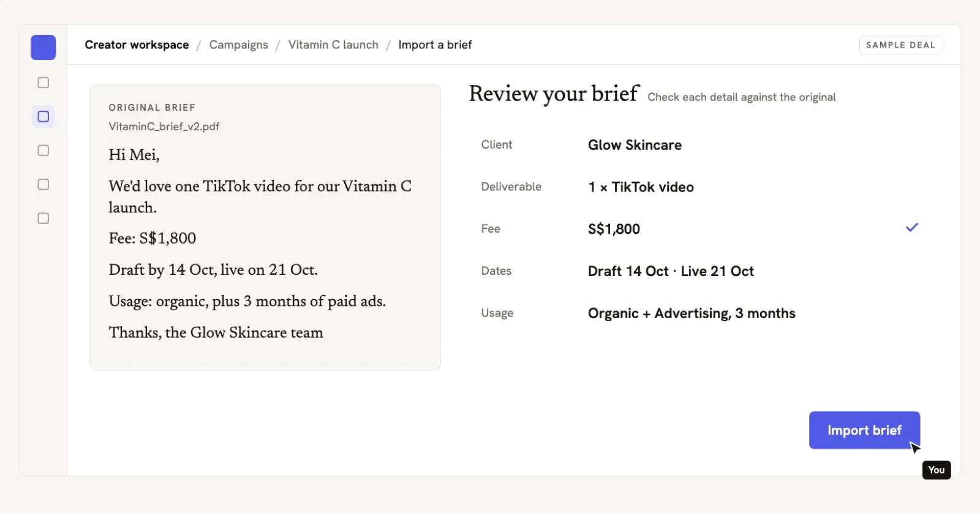Viewport: 980px width, 514px height.
Task: Open the Vitamin C launch breadcrumb
Action: tap(333, 45)
